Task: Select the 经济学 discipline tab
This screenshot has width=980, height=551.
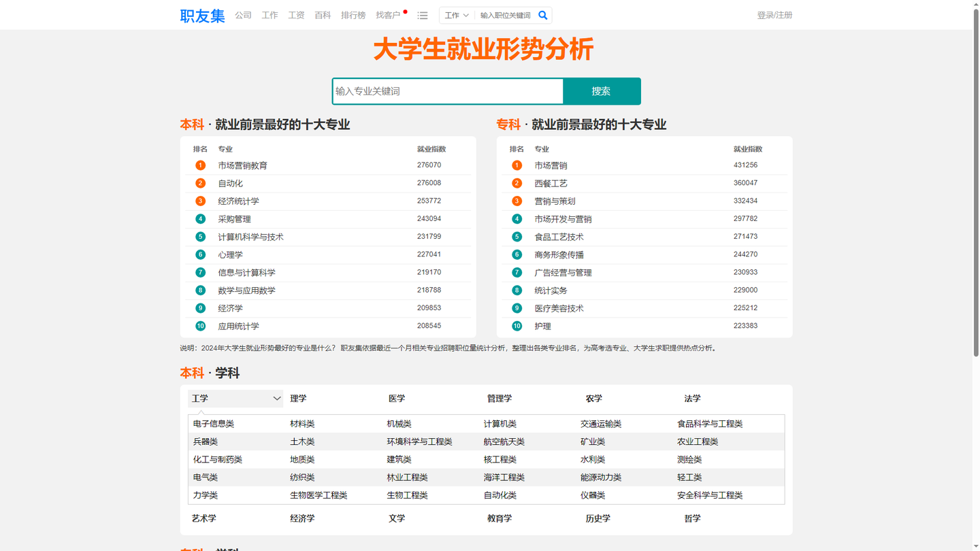Action: coord(303,518)
